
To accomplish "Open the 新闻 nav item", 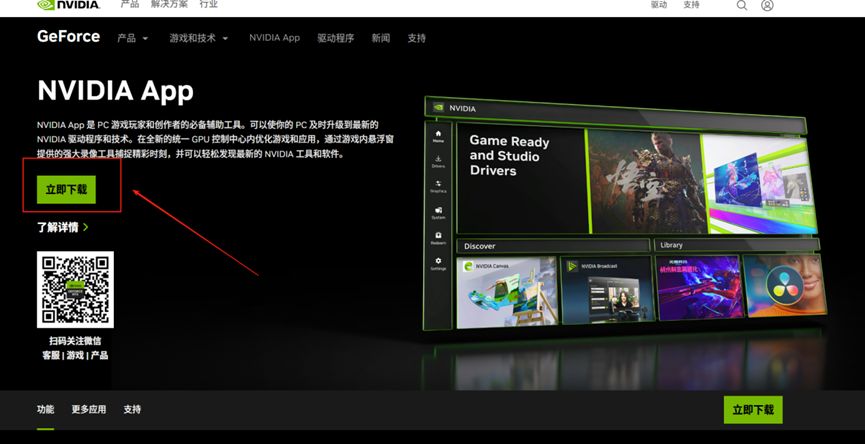I will tap(381, 38).
